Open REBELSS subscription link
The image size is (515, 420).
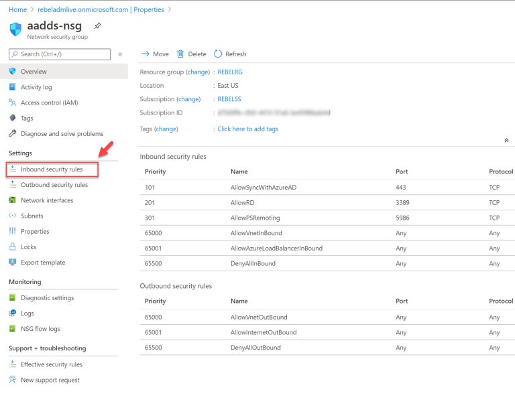[x=229, y=98]
